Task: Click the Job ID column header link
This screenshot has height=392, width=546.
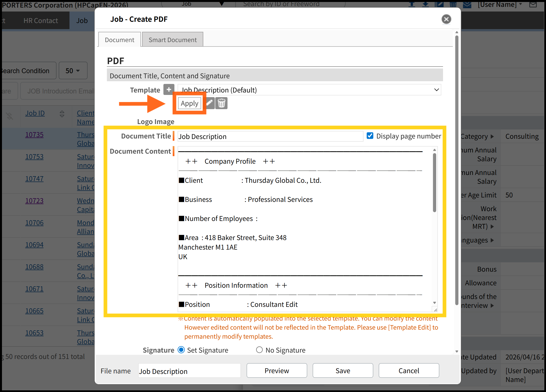Action: point(35,113)
